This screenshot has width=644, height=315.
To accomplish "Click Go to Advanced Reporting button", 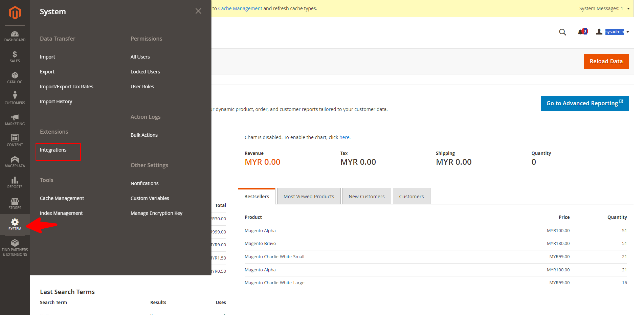I will click(x=584, y=103).
